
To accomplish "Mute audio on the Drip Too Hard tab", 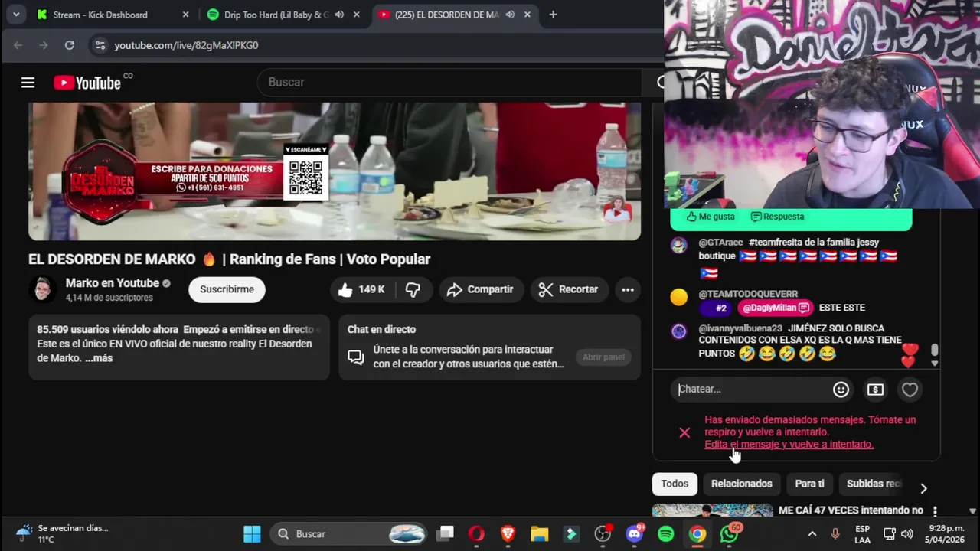I will point(339,15).
